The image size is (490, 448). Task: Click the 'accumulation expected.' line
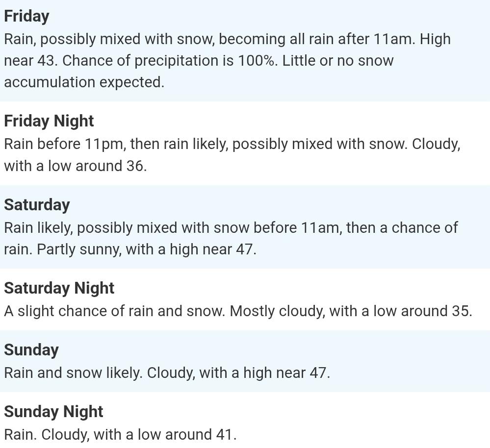(84, 82)
